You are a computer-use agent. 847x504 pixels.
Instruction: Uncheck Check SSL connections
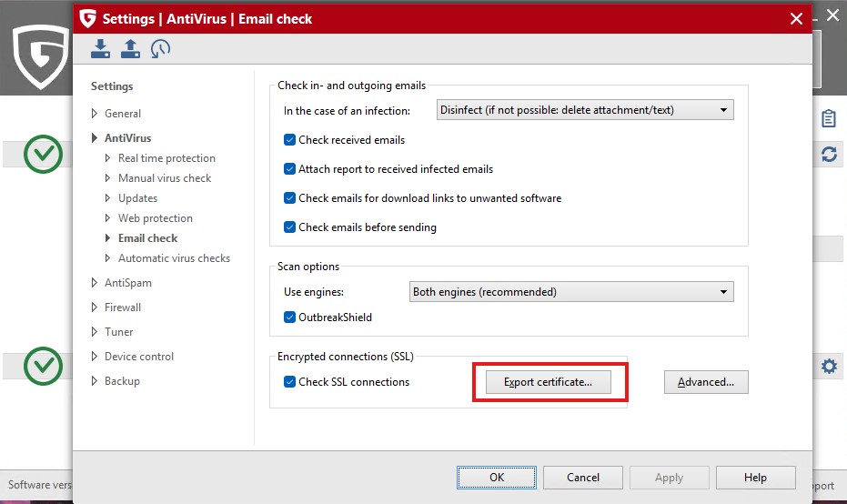click(x=289, y=382)
